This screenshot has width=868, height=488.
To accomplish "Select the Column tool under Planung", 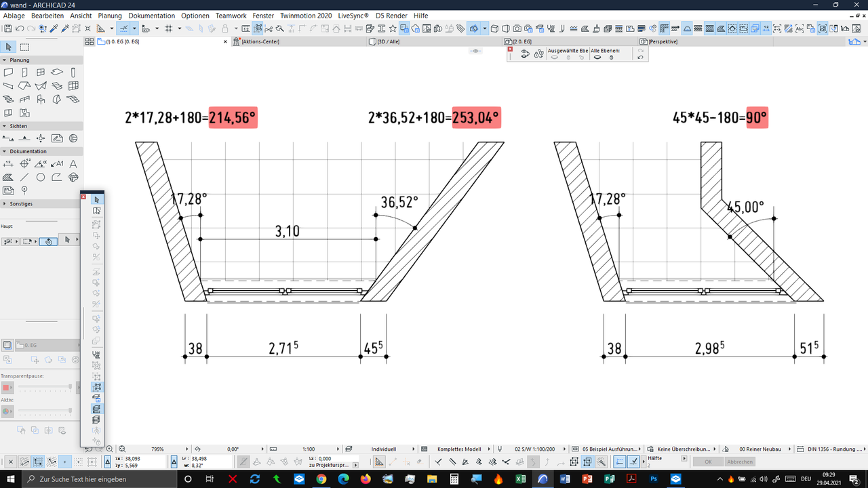I will tap(73, 73).
